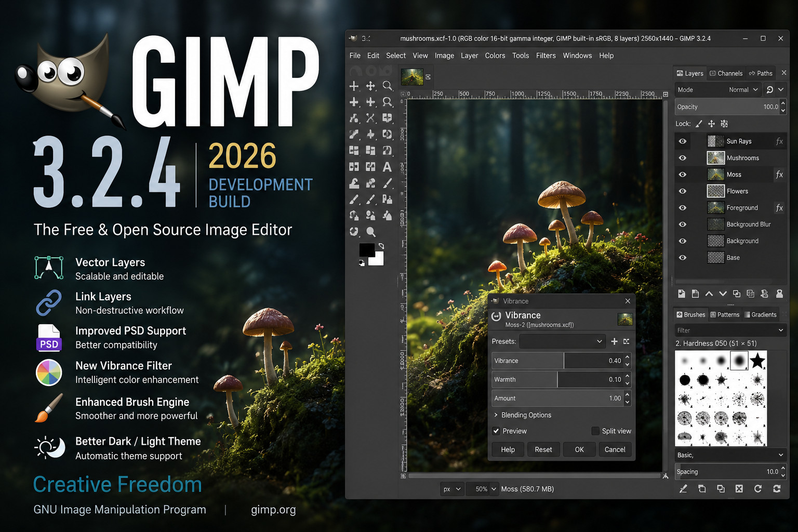Open the Patterns tab
Image resolution: width=798 pixels, height=532 pixels.
725,314
